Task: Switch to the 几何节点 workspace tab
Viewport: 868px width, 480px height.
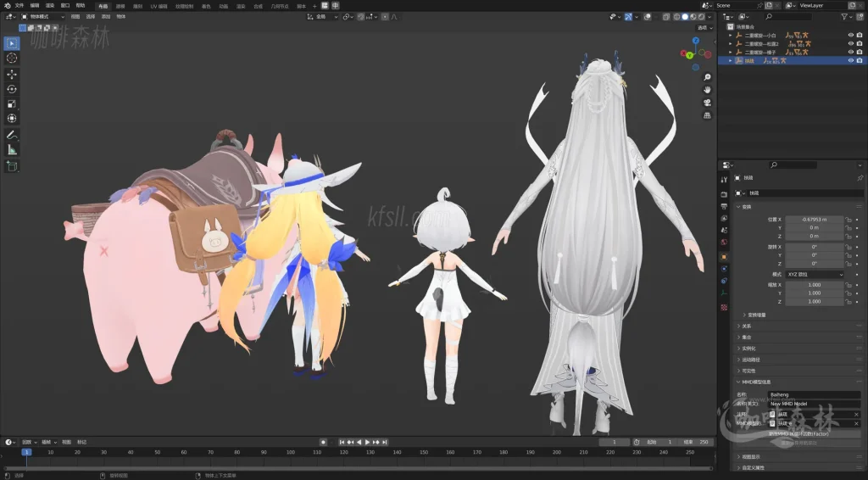Action: pos(280,6)
